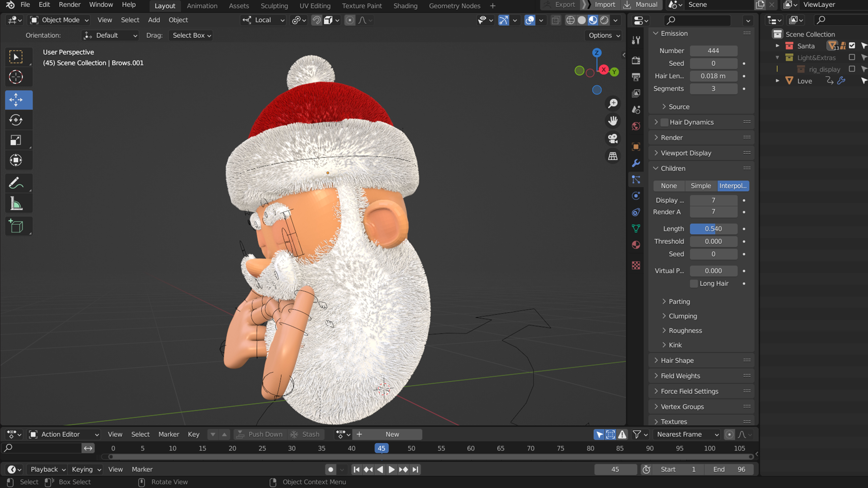Toggle rig_display collection checkbox
The image size is (868, 488).
852,69
